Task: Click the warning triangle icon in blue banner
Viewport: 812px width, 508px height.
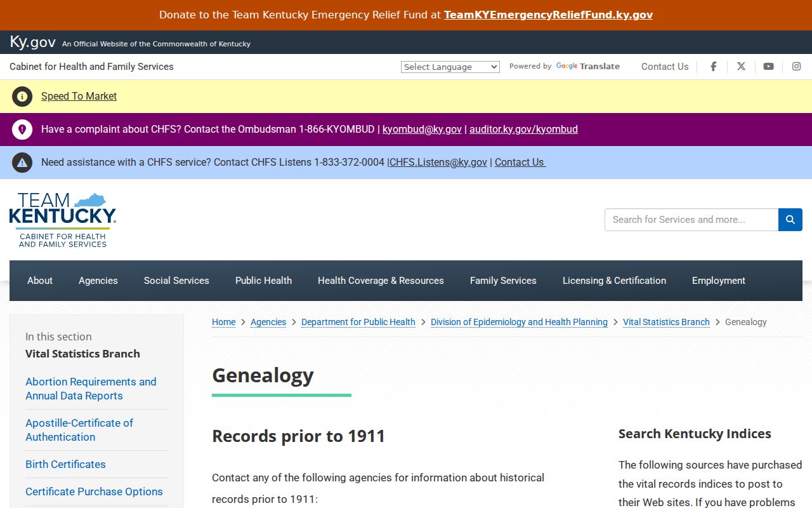Action: coord(22,163)
